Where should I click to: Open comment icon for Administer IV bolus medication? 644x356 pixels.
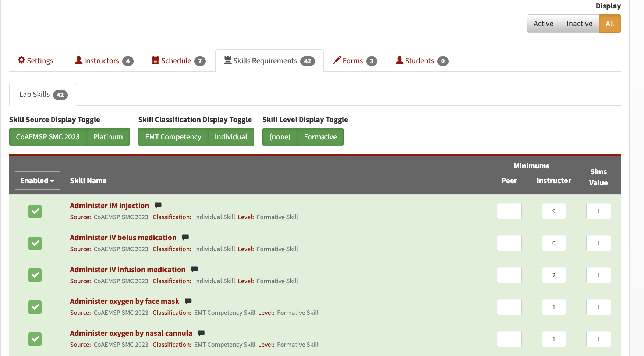(185, 237)
